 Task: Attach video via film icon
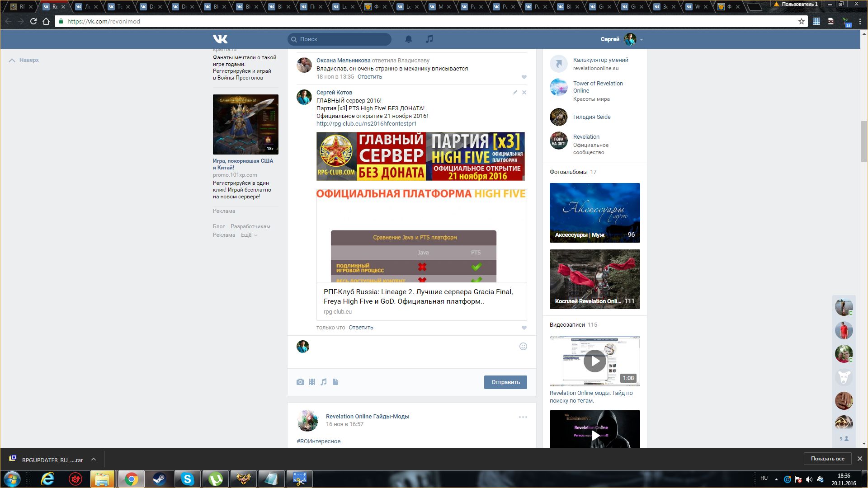(x=312, y=382)
